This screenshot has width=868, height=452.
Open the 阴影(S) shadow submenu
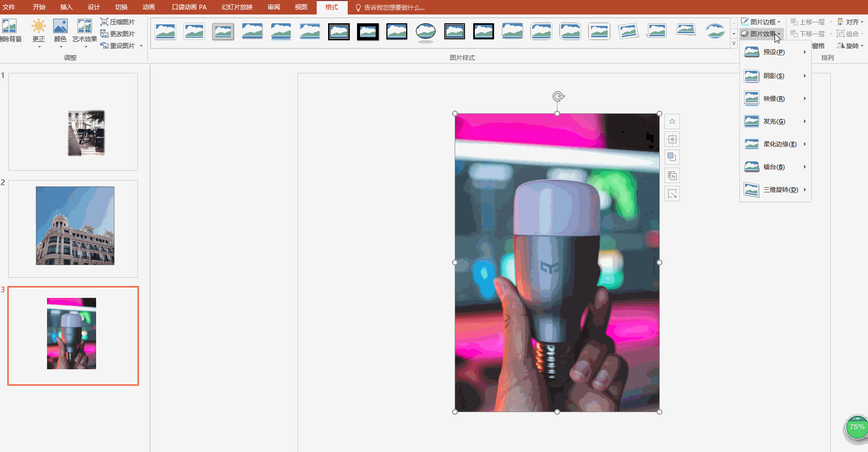coord(776,76)
